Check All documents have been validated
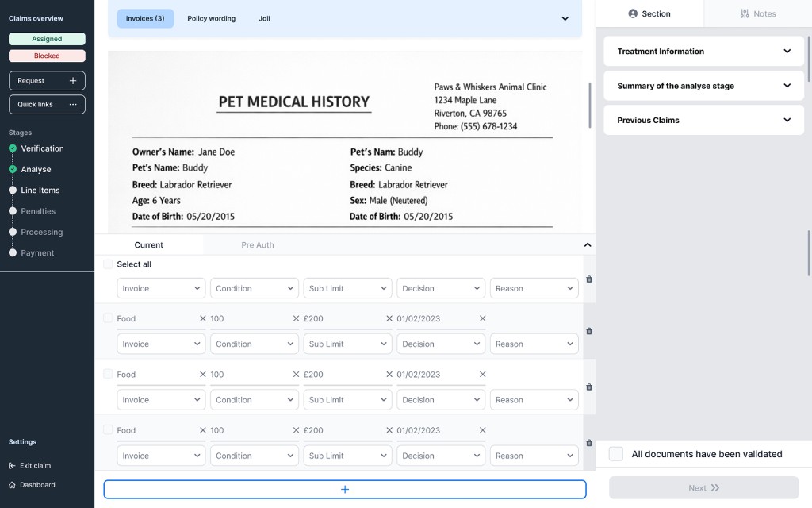812x508 pixels. 615,454
